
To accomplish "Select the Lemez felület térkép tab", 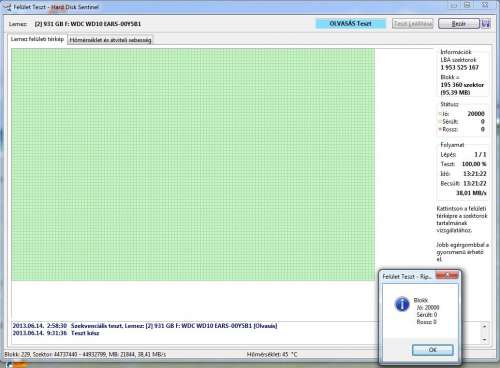I will pos(37,39).
